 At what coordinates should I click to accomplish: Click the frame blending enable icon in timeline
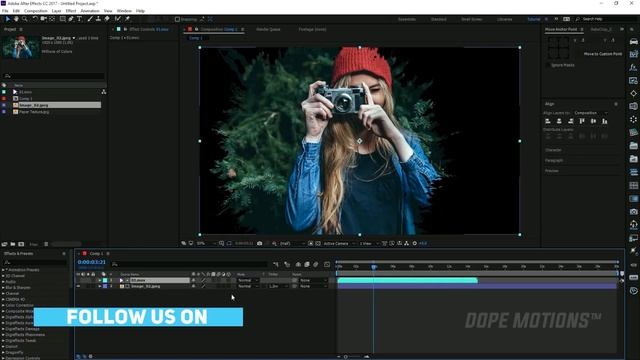pyautogui.click(x=307, y=264)
